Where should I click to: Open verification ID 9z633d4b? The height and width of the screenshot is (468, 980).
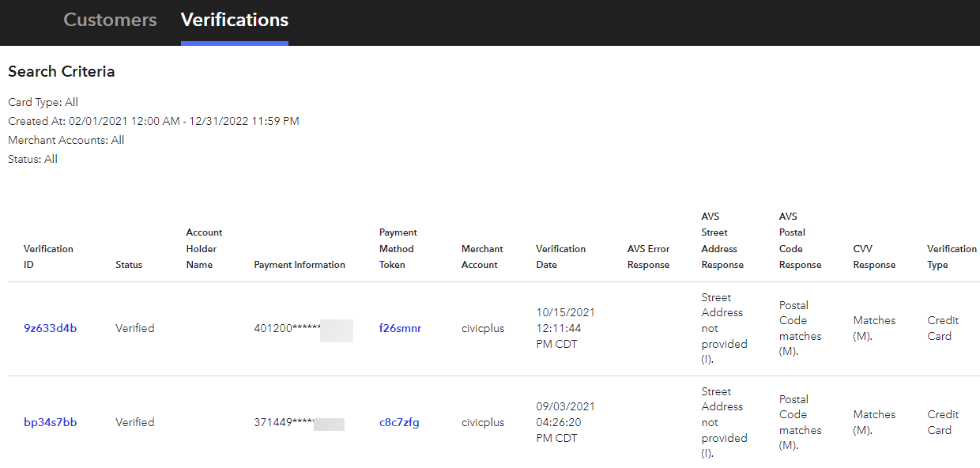tap(51, 328)
